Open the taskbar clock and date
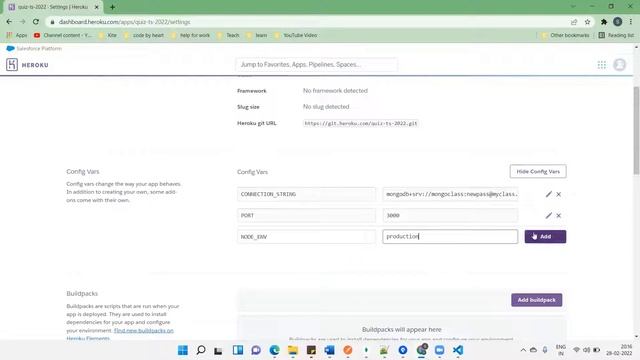Image resolution: width=640 pixels, height=360 pixels. [x=620, y=350]
